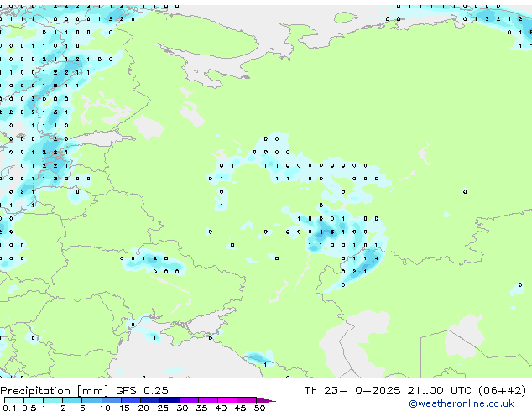Viewport: 532px width, 411px height.
Task: Click the "Th 23-10-2025" date text
Action: coord(352,391)
